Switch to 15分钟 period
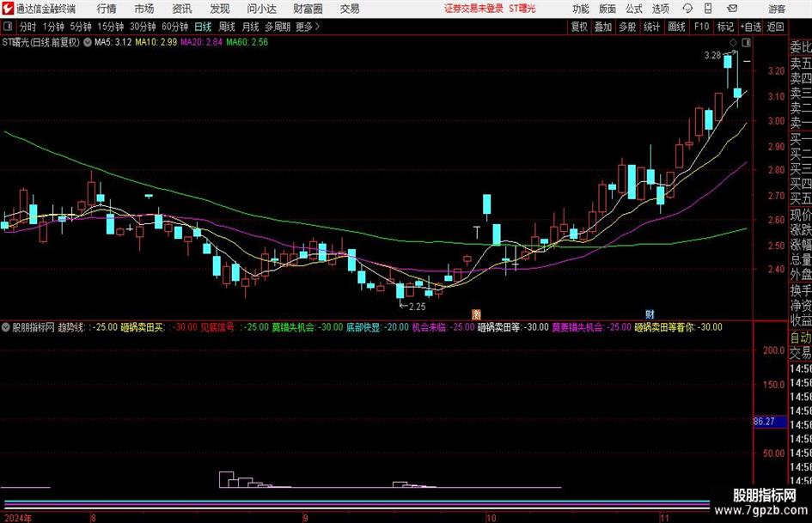812x523 pixels. [x=111, y=27]
